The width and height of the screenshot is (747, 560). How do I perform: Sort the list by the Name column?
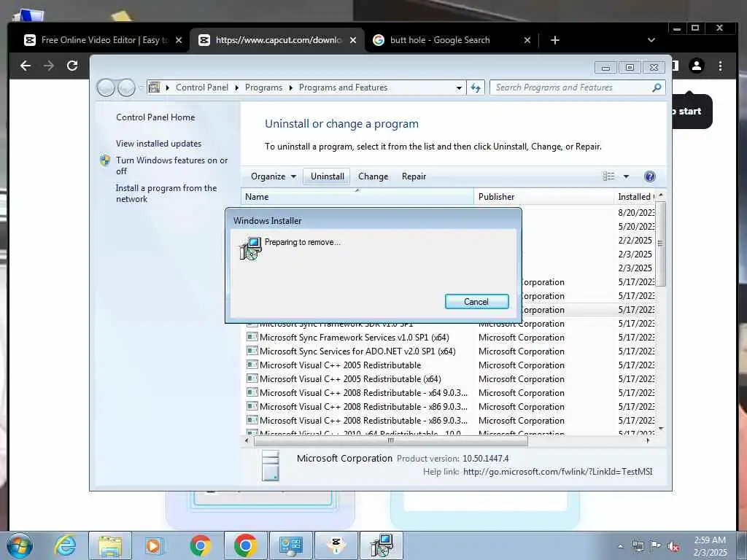(357, 197)
